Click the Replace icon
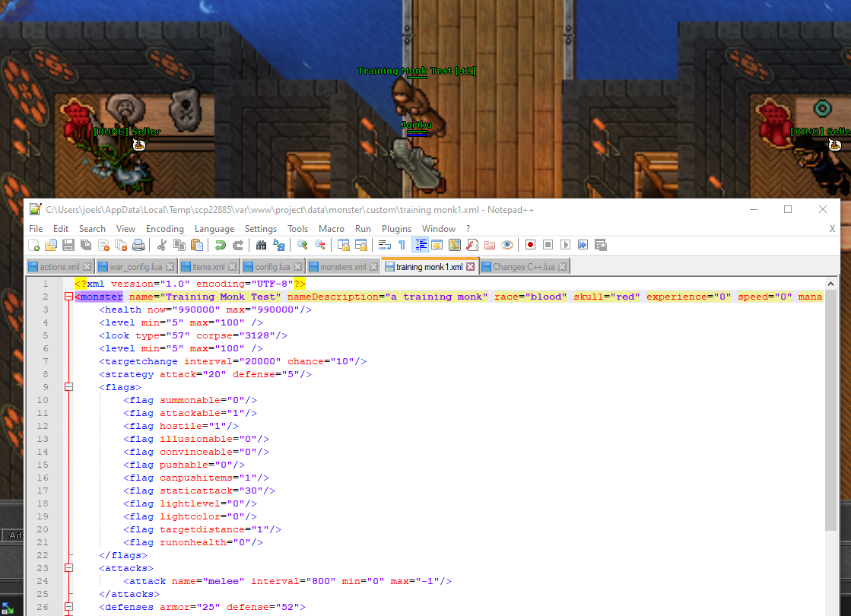The image size is (851, 616). (x=279, y=246)
